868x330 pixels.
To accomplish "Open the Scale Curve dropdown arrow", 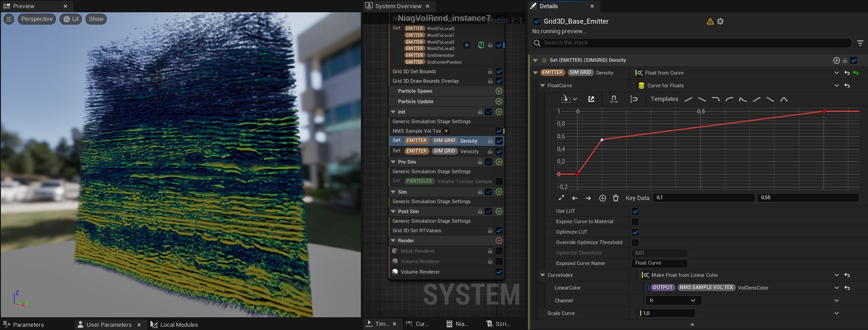I will [837, 313].
